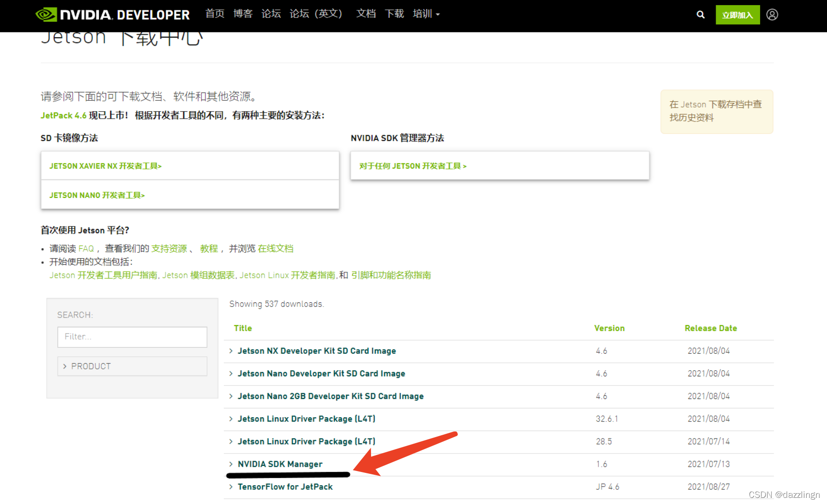The image size is (827, 504).
Task: Click the Showing 537 downloads text
Action: (277, 304)
